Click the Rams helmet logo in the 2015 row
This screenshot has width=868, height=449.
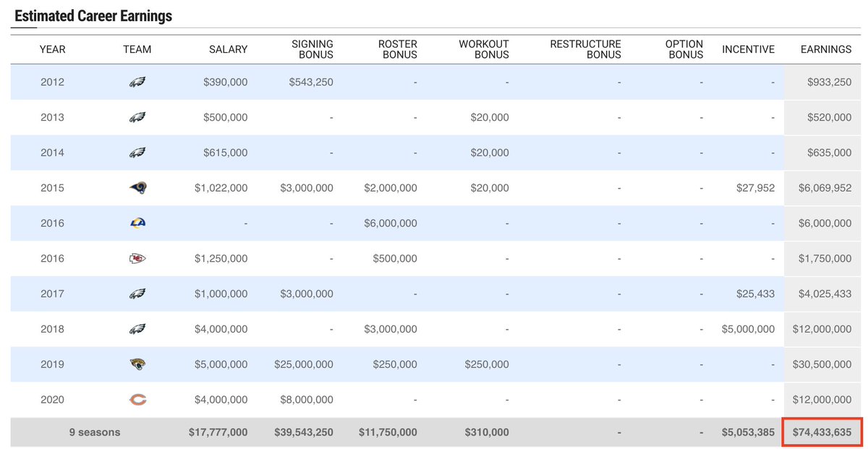[x=137, y=188]
